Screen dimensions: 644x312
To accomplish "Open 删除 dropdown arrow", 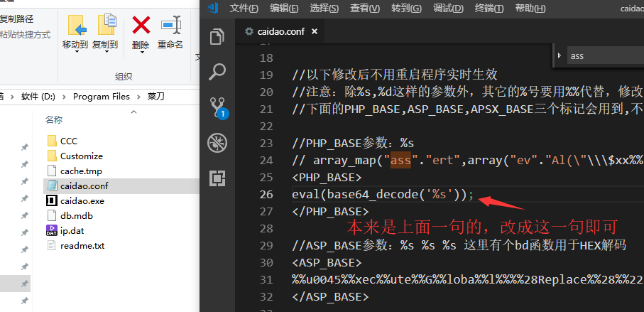I will 142,52.
